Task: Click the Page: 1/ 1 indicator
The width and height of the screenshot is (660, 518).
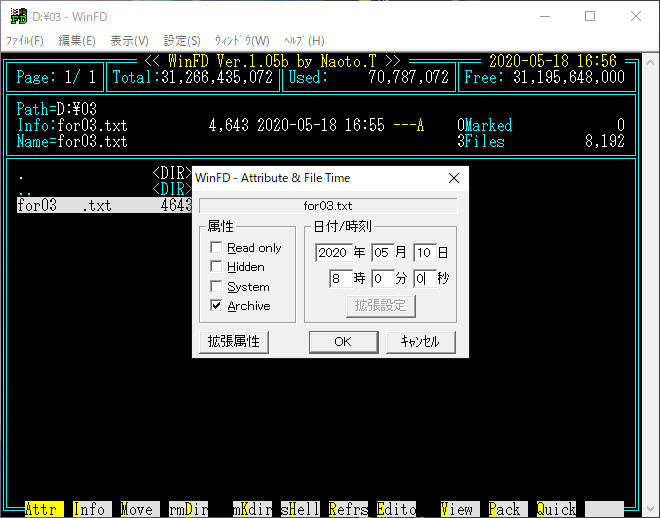Action: click(x=56, y=77)
